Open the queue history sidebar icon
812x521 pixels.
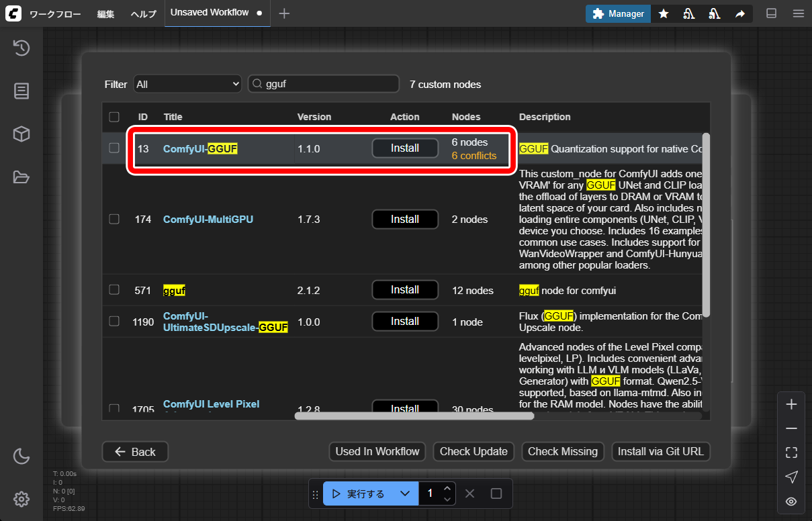click(21, 48)
